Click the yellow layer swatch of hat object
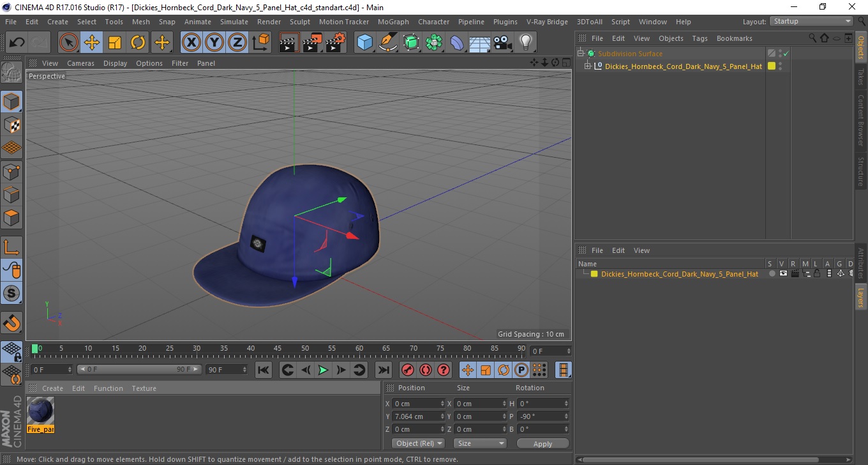 772,66
